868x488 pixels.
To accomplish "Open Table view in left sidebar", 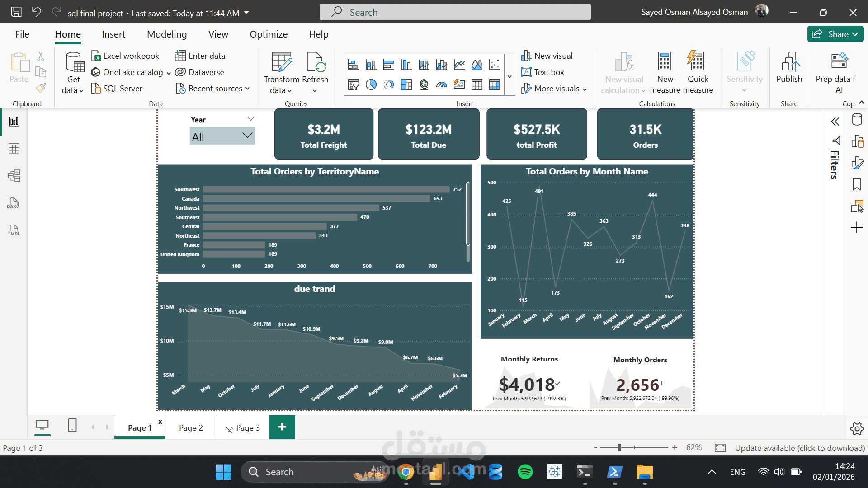I will point(14,149).
